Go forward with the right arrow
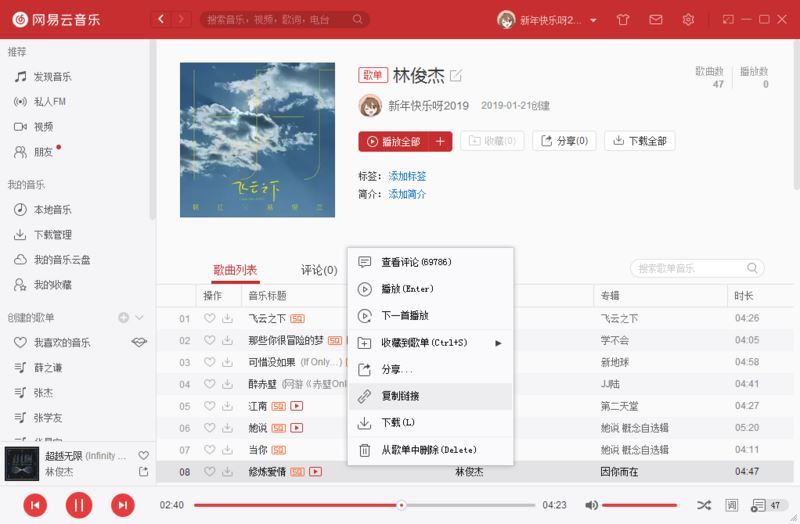The image size is (800, 524). point(181,19)
